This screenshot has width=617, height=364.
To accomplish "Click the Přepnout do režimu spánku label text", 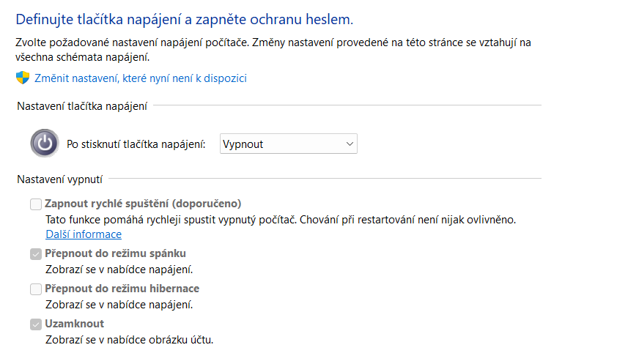I will 116,253.
